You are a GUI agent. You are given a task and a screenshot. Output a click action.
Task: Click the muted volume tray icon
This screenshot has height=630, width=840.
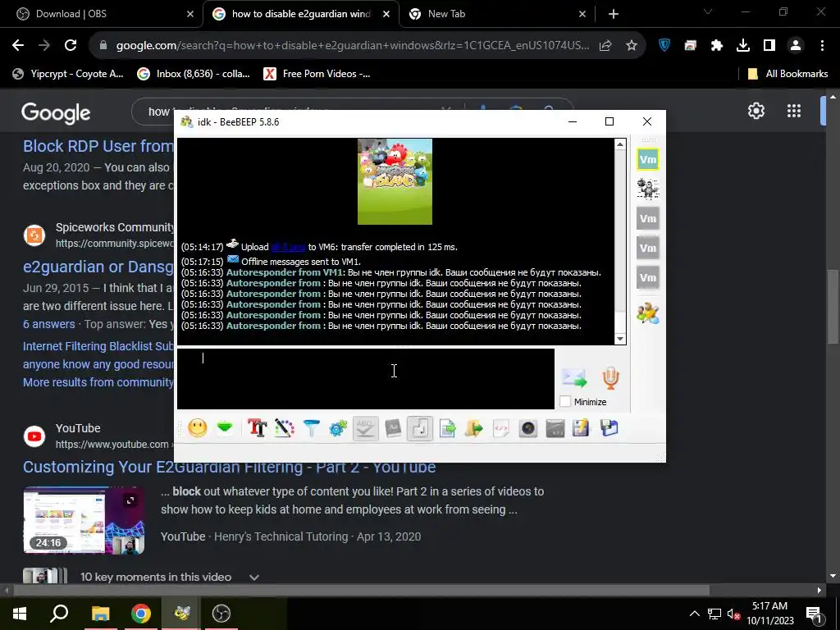tap(733, 614)
